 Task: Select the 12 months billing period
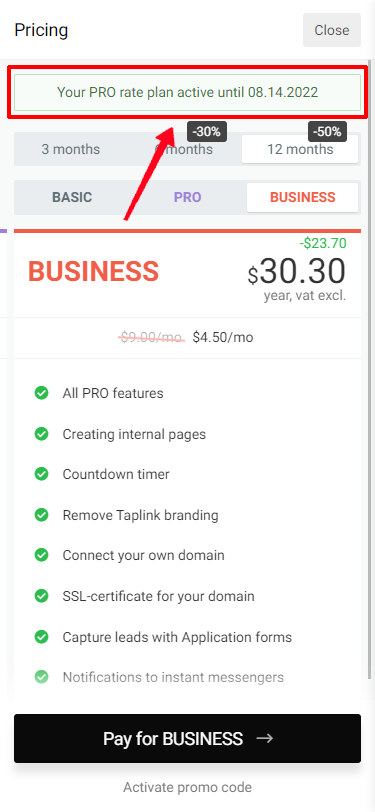coord(300,149)
